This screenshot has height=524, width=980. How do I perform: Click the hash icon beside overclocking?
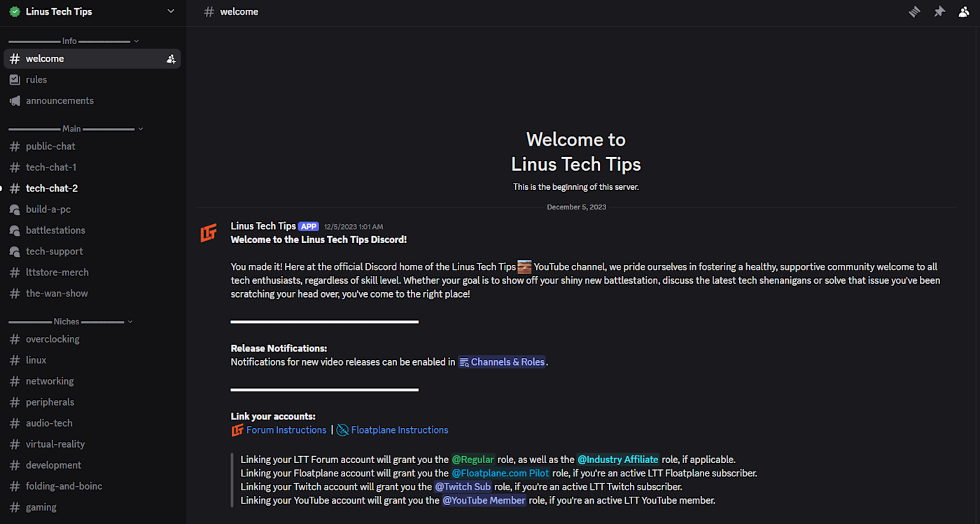point(14,339)
